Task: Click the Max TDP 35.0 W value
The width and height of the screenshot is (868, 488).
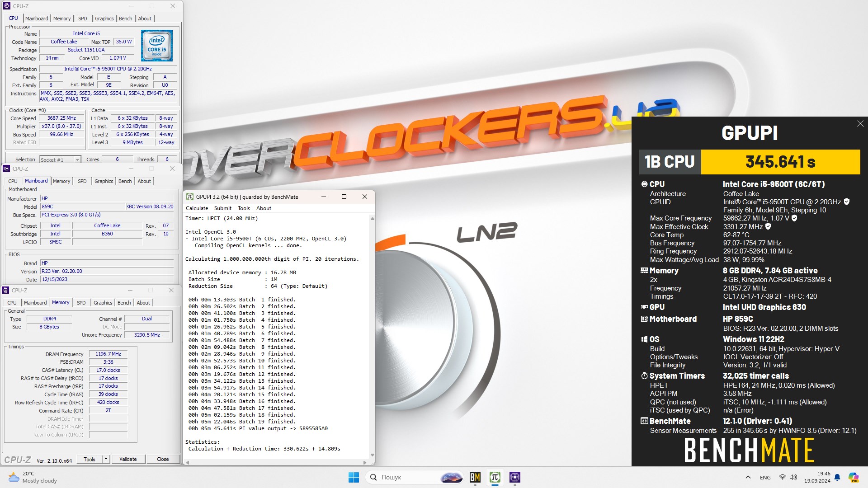Action: point(123,42)
